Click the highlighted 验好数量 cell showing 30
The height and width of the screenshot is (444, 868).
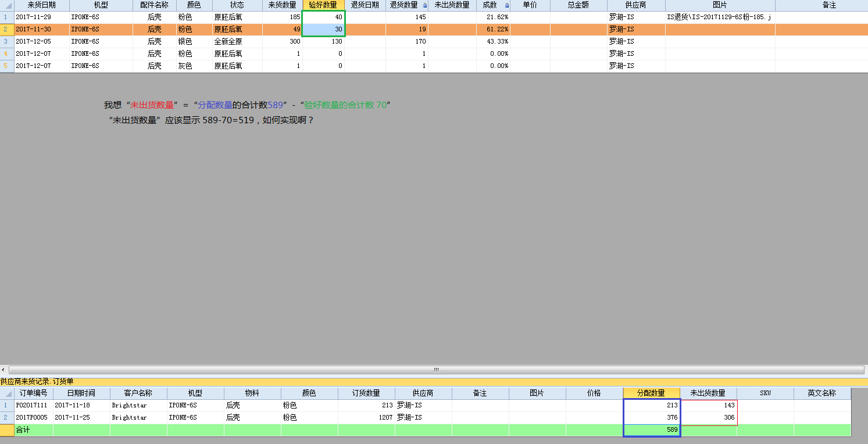tap(323, 29)
